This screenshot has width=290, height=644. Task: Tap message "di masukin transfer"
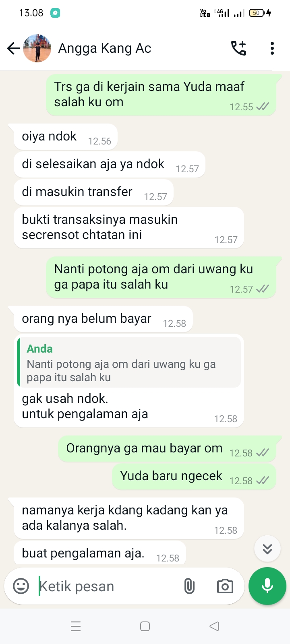(93, 192)
